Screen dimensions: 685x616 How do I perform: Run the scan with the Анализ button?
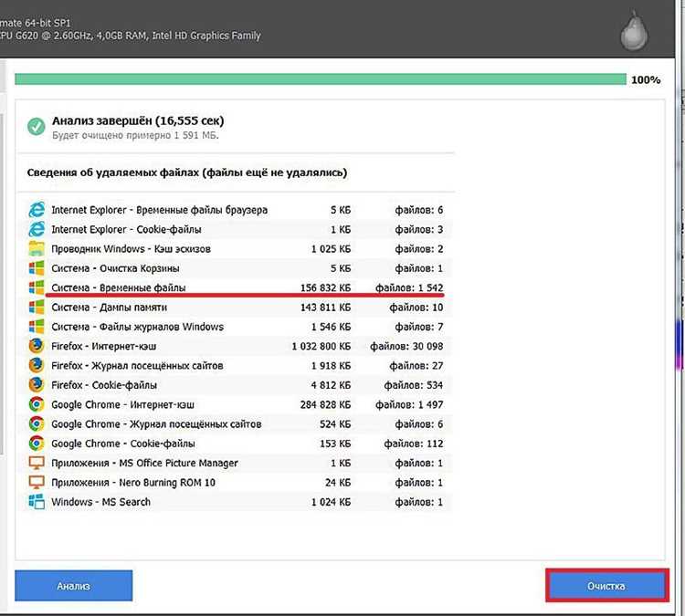click(x=73, y=586)
